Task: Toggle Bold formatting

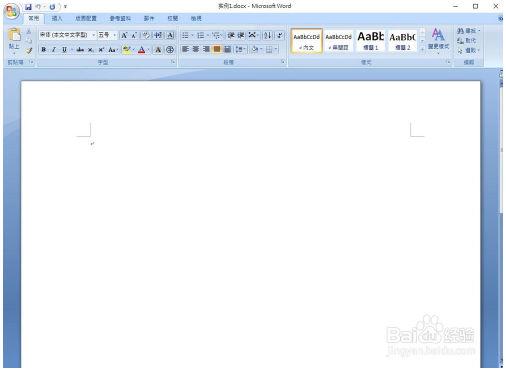Action: pos(43,50)
